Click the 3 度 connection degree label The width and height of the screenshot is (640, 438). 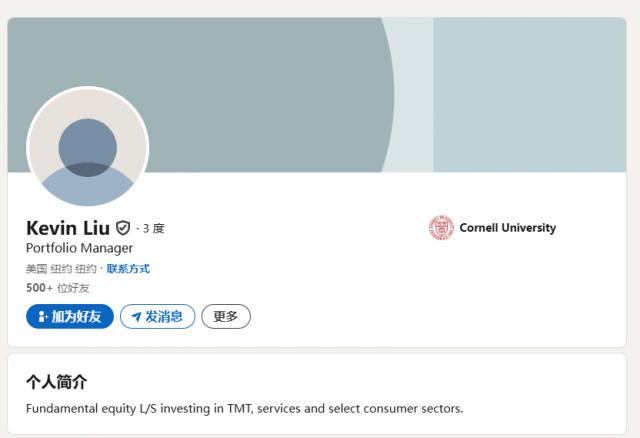click(153, 229)
